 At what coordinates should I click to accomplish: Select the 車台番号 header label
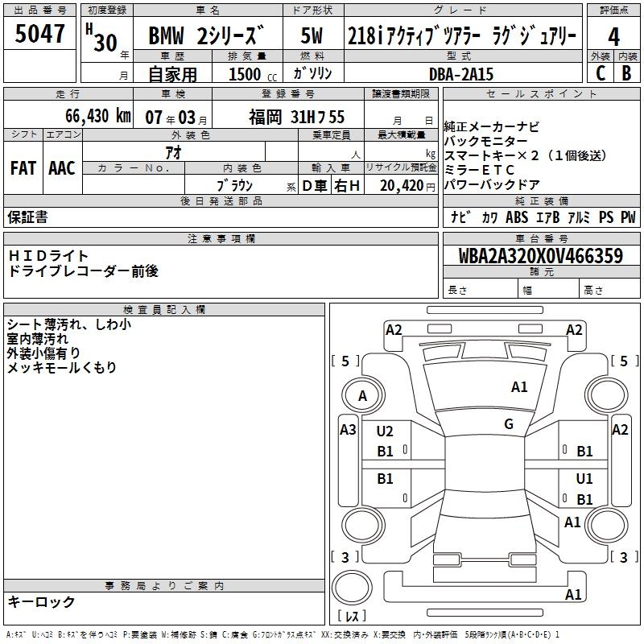(x=541, y=238)
